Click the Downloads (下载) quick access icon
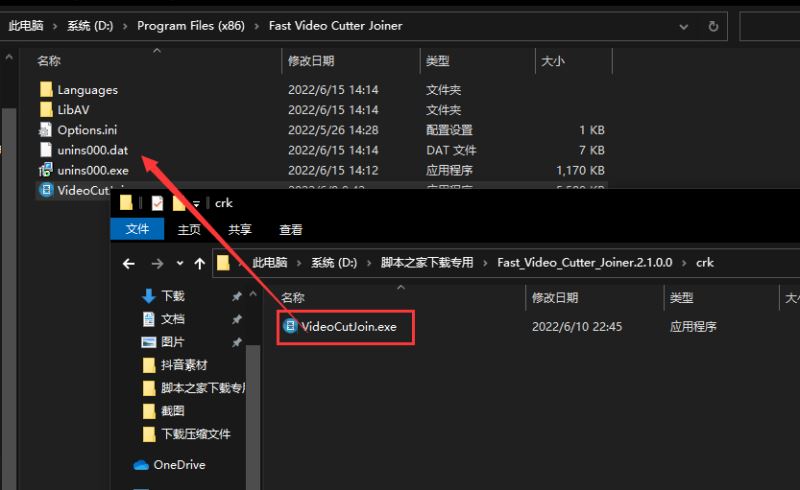 [x=148, y=296]
